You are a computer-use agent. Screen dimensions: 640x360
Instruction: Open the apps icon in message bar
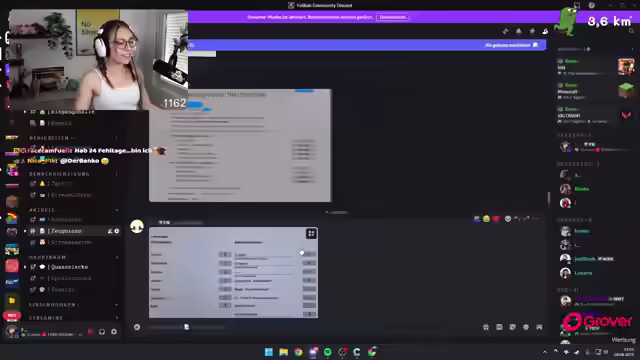539,327
